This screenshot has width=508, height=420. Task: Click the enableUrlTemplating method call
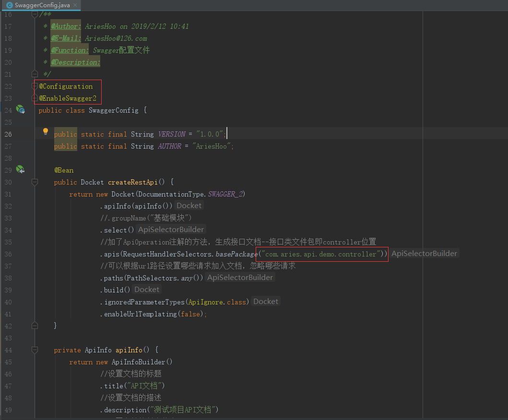tap(140, 314)
